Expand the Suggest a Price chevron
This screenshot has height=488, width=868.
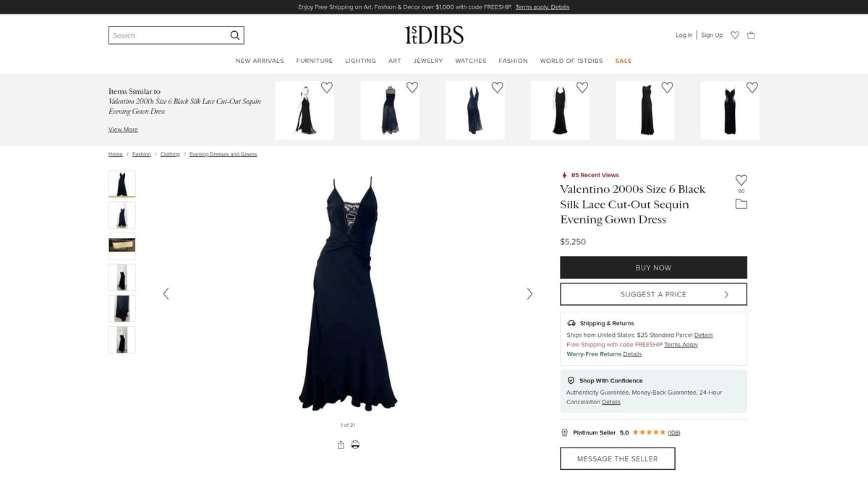pyautogui.click(x=726, y=294)
